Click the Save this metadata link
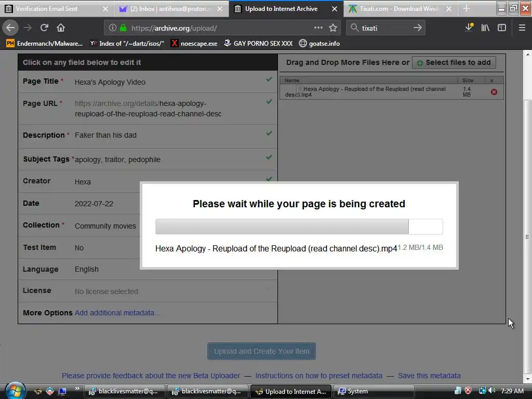The image size is (532, 399). 429,376
